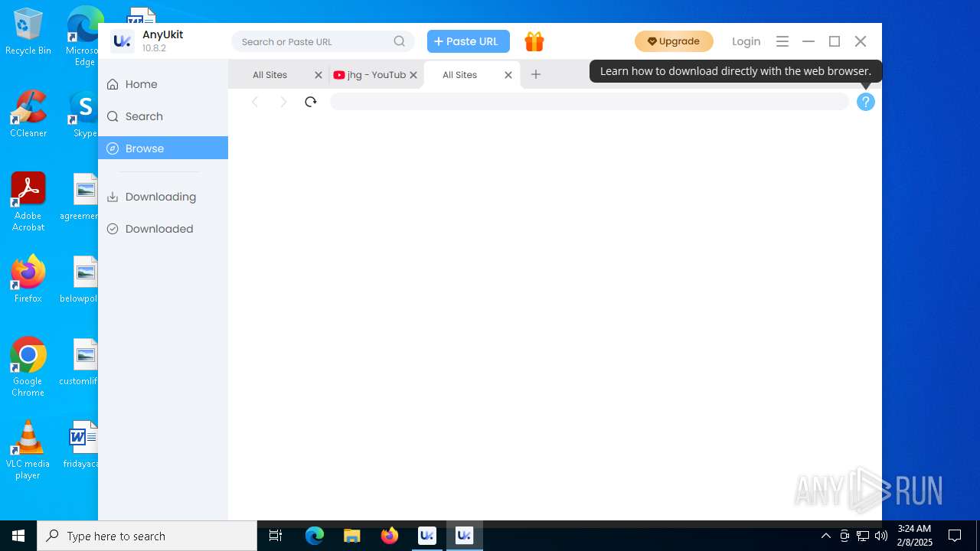Select the Google Chrome desktop icon
Viewport: 980px width, 551px height.
pyautogui.click(x=28, y=367)
